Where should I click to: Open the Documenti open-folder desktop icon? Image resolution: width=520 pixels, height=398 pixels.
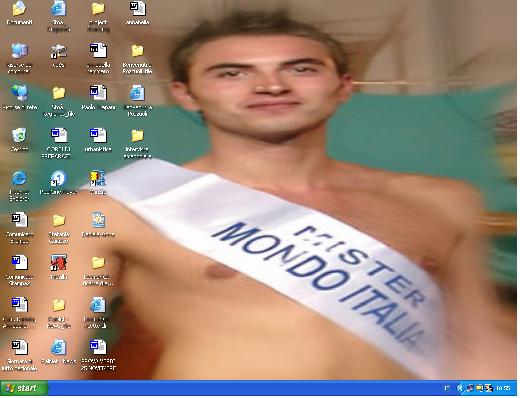[x=19, y=9]
